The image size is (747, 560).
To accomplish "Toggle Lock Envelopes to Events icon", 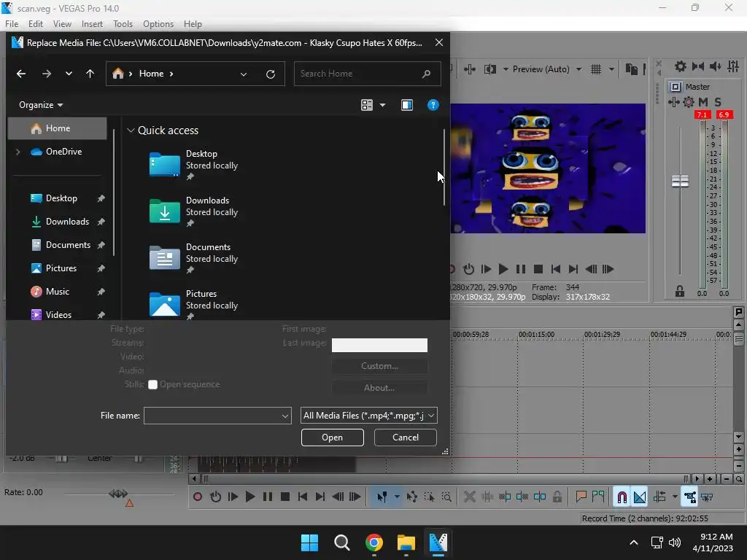I will point(690,497).
